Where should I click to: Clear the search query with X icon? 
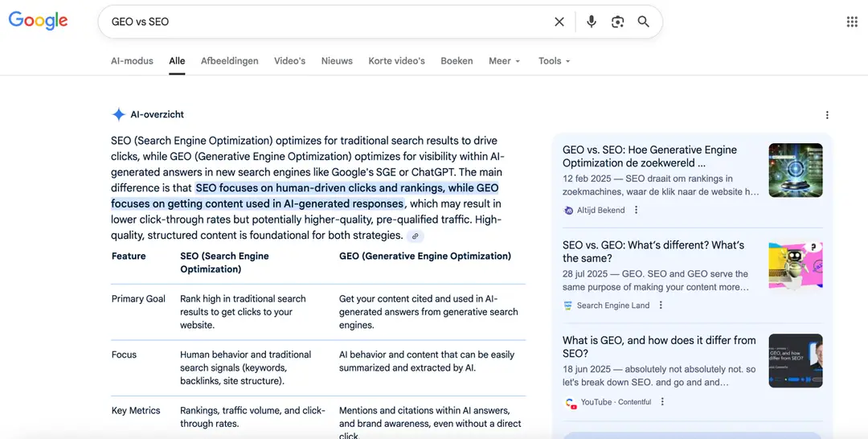pyautogui.click(x=559, y=22)
